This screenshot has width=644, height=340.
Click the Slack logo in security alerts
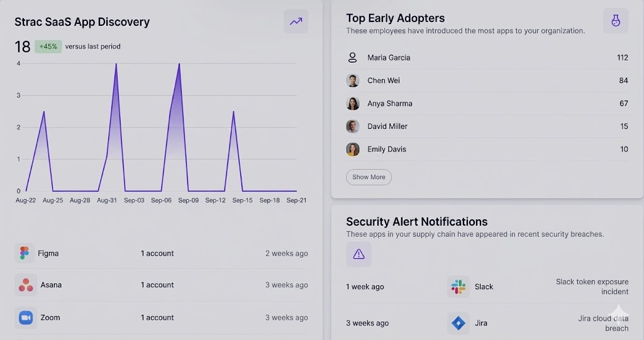[x=458, y=287]
